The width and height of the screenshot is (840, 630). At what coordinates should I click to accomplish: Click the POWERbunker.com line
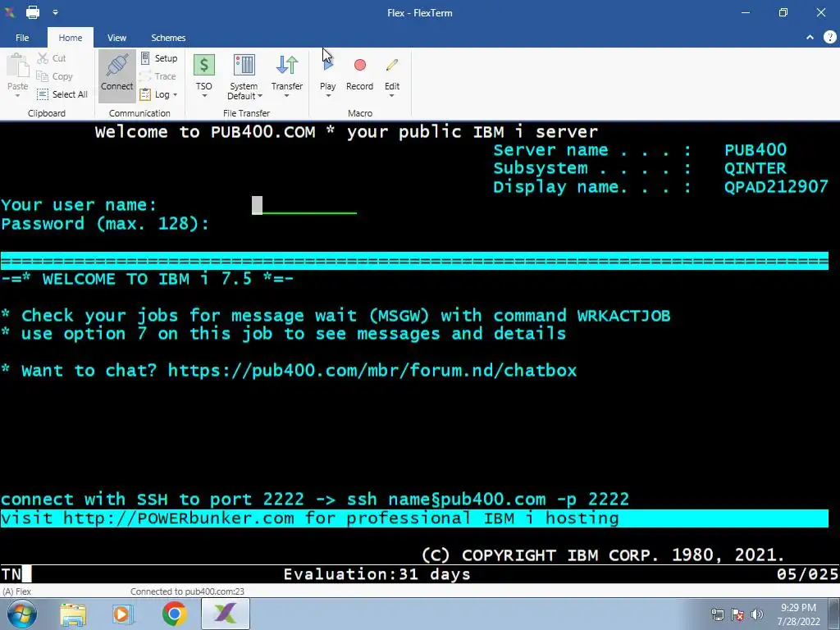pos(414,518)
